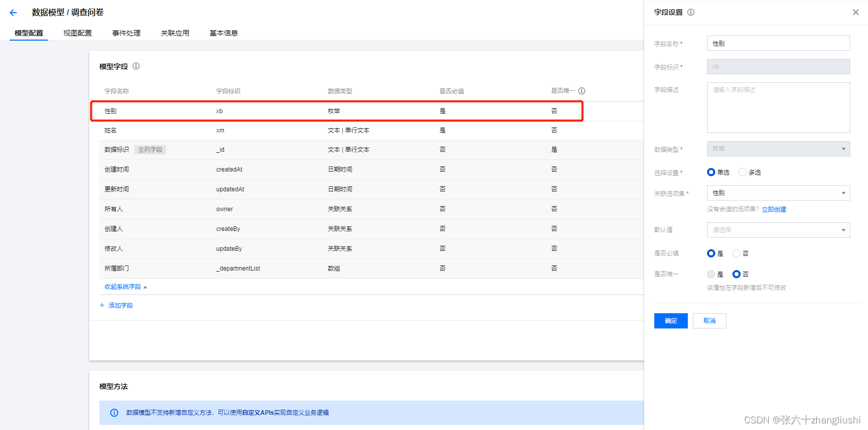Set 是否必填 to 是
Viewport: 868px width, 430px height.
point(711,253)
